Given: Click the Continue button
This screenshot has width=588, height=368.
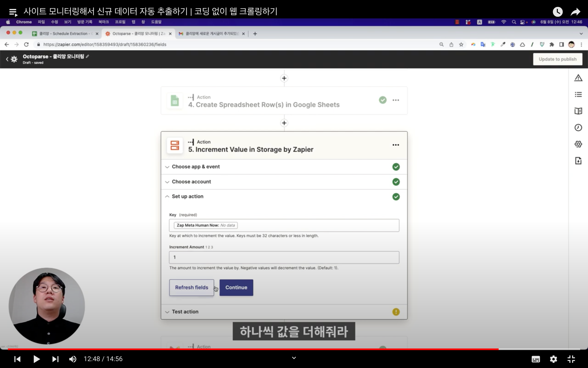Looking at the screenshot, I should click(236, 287).
